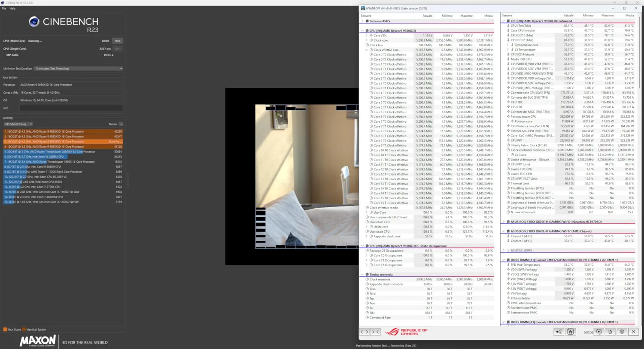The height and width of the screenshot is (349, 644).
Task: Collapse the C-State Occupazione sensor group
Action: click(x=362, y=246)
